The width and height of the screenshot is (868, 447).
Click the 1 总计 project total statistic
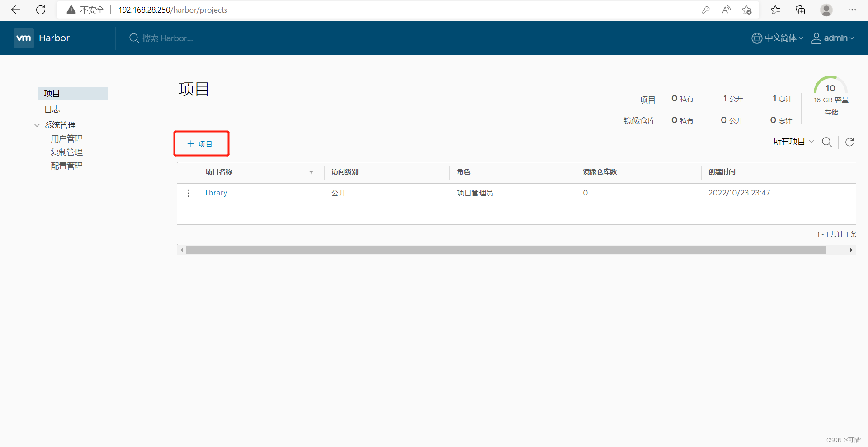[782, 99]
